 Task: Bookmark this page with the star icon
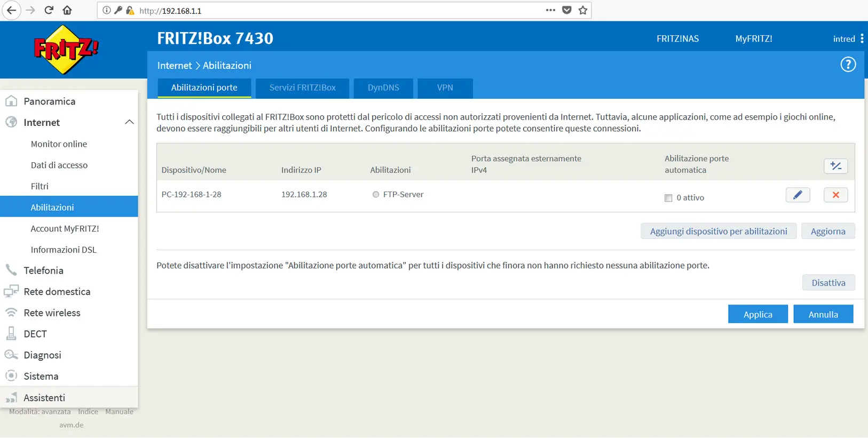[583, 10]
